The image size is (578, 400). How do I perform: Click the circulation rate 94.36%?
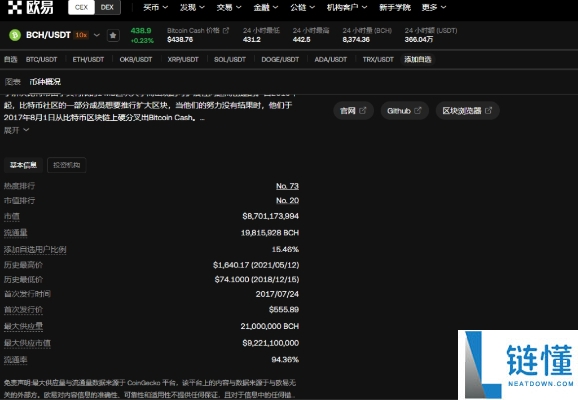(x=285, y=359)
